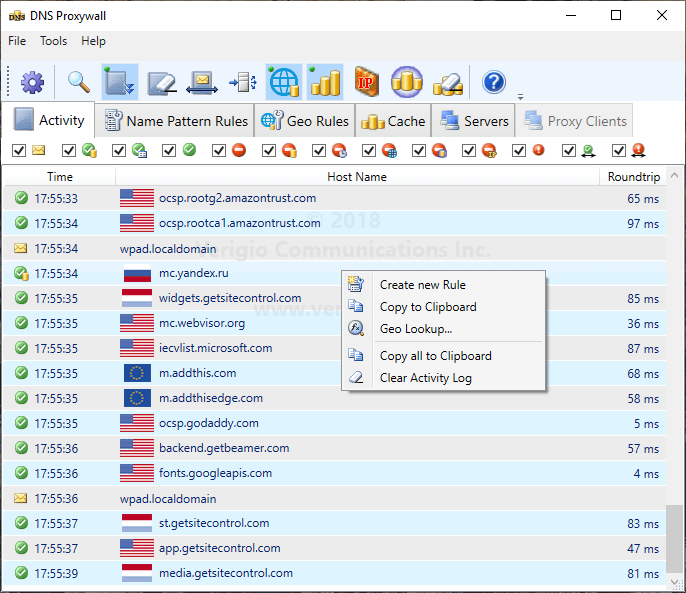
Task: Choose Copy to Clipboard from context menu
Action: (x=443, y=307)
